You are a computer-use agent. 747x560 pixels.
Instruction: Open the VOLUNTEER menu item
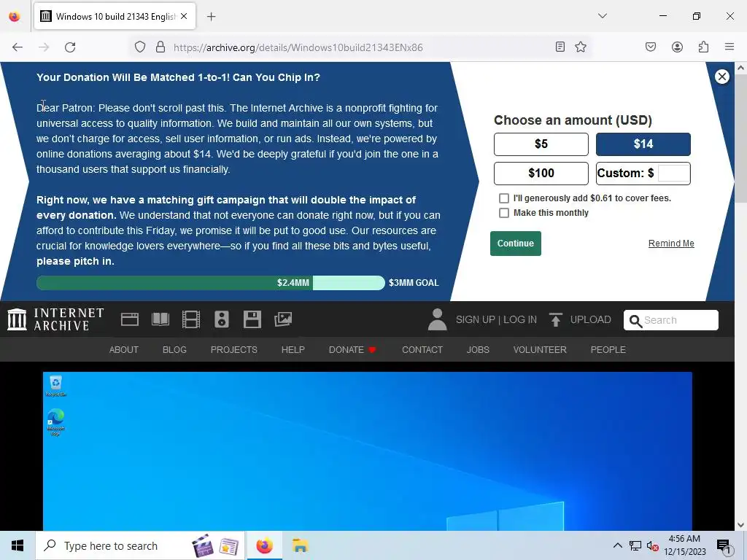pyautogui.click(x=540, y=349)
